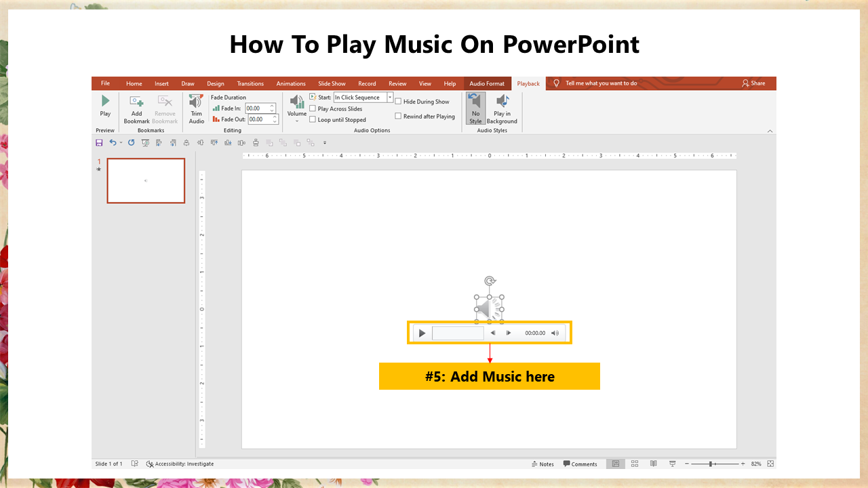This screenshot has width=868, height=488.
Task: Switch to the Home tab
Action: point(134,83)
